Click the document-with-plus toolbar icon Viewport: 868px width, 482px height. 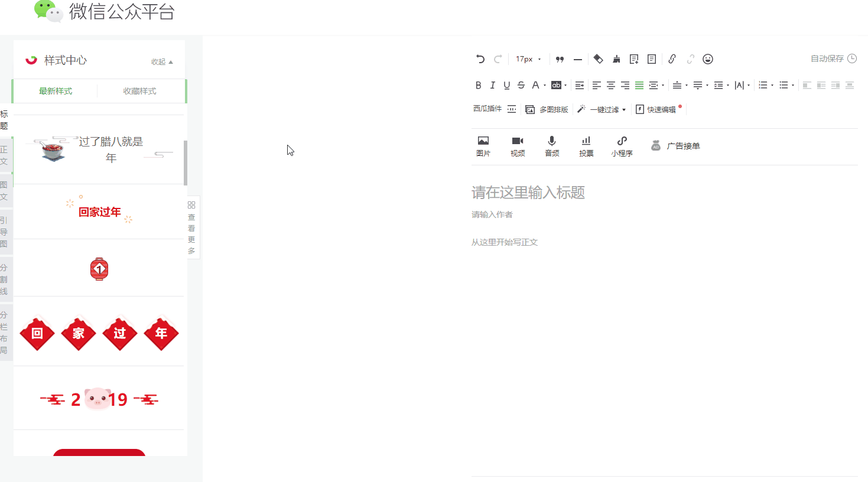634,59
